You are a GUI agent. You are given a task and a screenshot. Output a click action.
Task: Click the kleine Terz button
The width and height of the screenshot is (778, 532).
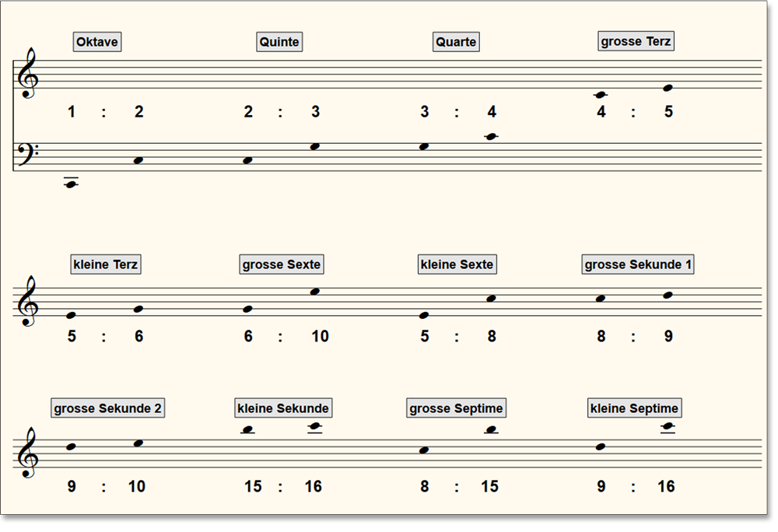click(105, 264)
